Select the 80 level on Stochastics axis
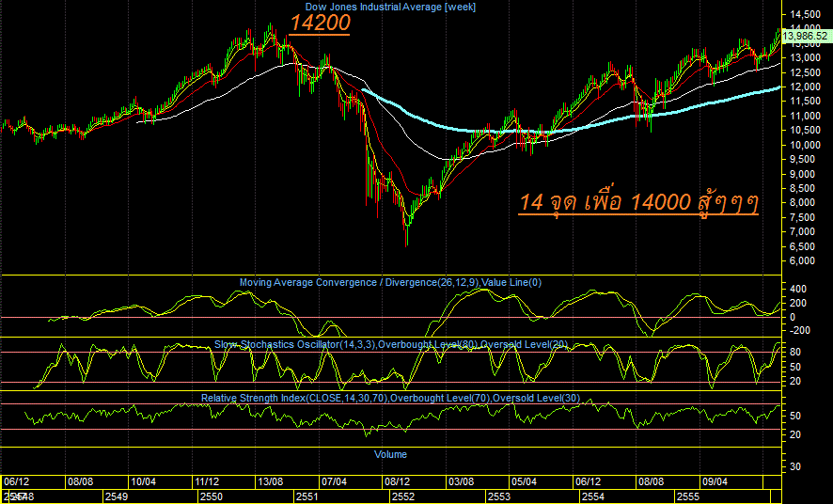 click(795, 352)
